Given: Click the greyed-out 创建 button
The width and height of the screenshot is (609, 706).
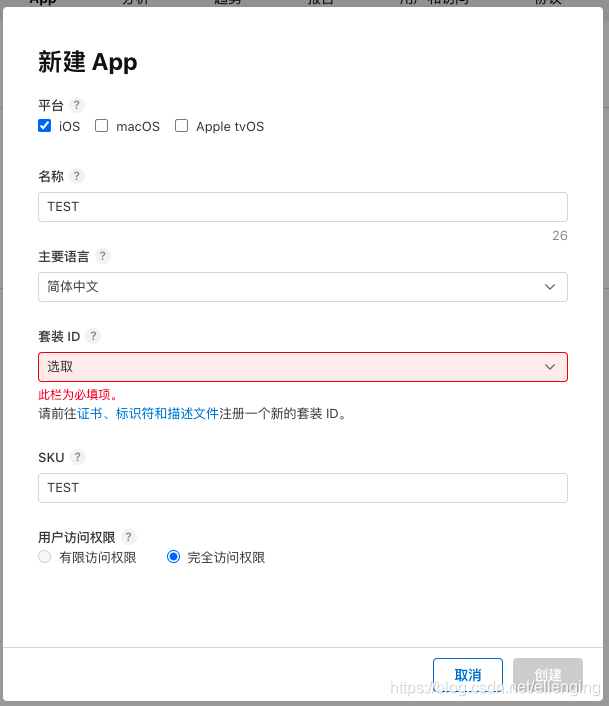Looking at the screenshot, I should click(x=548, y=674).
